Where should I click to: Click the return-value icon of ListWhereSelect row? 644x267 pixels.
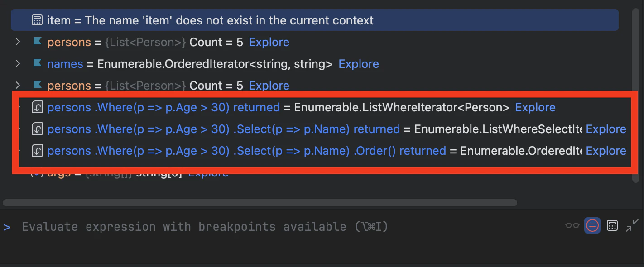pyautogui.click(x=37, y=129)
